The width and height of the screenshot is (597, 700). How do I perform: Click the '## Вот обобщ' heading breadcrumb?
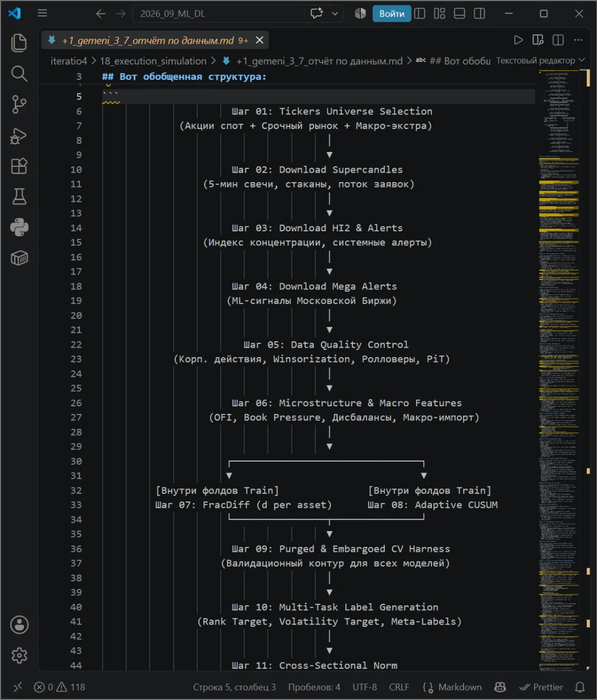[453, 61]
